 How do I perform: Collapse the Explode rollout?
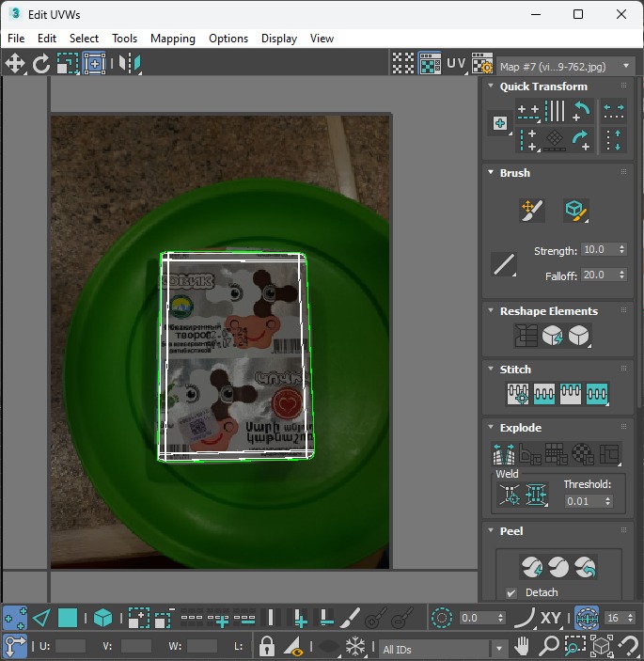point(491,427)
